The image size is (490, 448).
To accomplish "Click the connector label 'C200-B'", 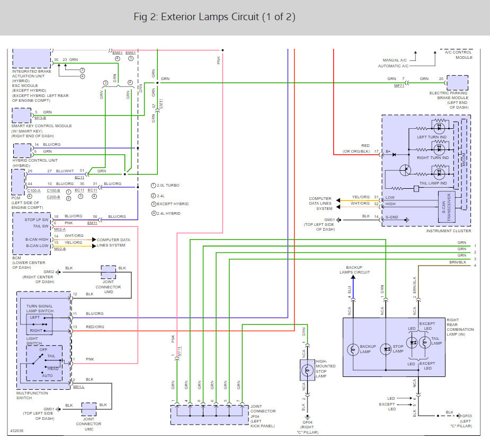I will pyautogui.click(x=54, y=197).
